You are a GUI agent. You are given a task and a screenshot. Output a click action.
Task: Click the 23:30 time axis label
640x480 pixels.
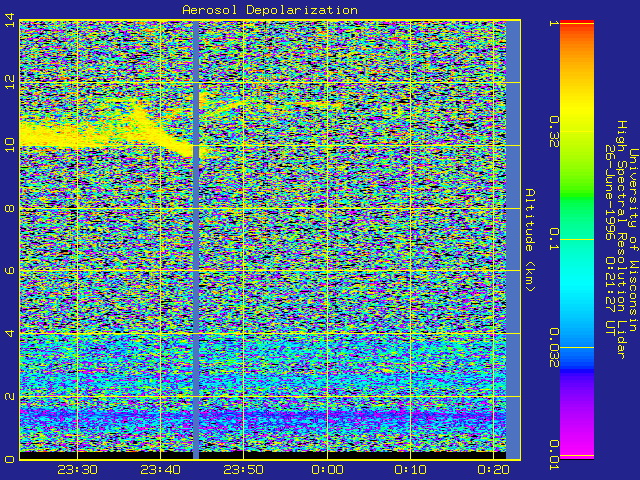point(77,470)
